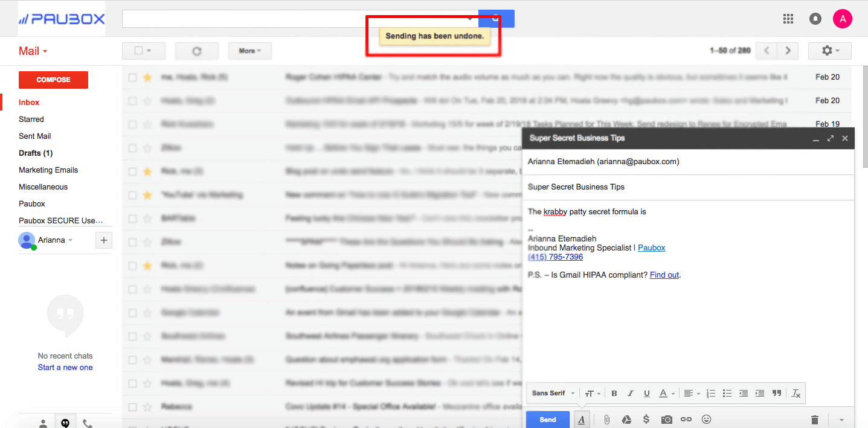Attach a file using the paperclip icon

(x=606, y=419)
